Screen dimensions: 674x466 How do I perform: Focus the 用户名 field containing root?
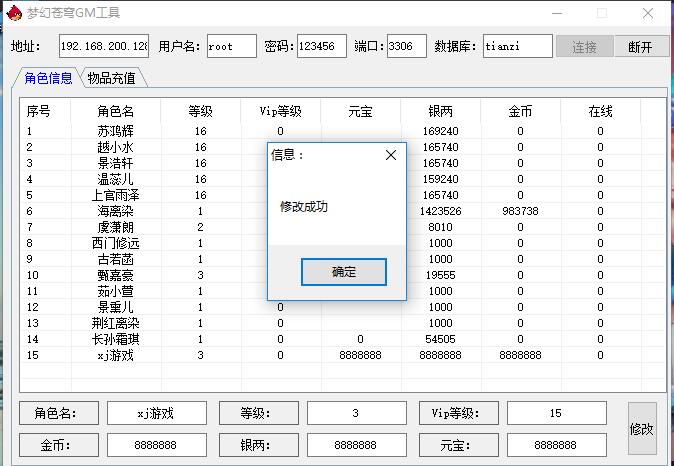(x=232, y=46)
